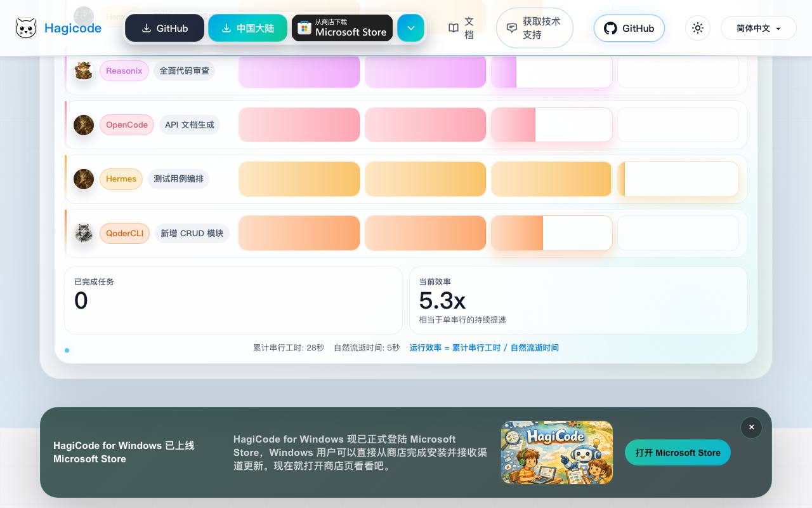
Task: Click QoderCLI row third progress bar
Action: coord(552,233)
